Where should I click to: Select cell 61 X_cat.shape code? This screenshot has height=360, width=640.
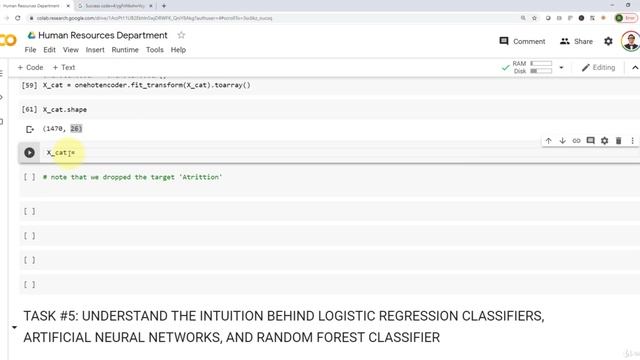(x=64, y=109)
